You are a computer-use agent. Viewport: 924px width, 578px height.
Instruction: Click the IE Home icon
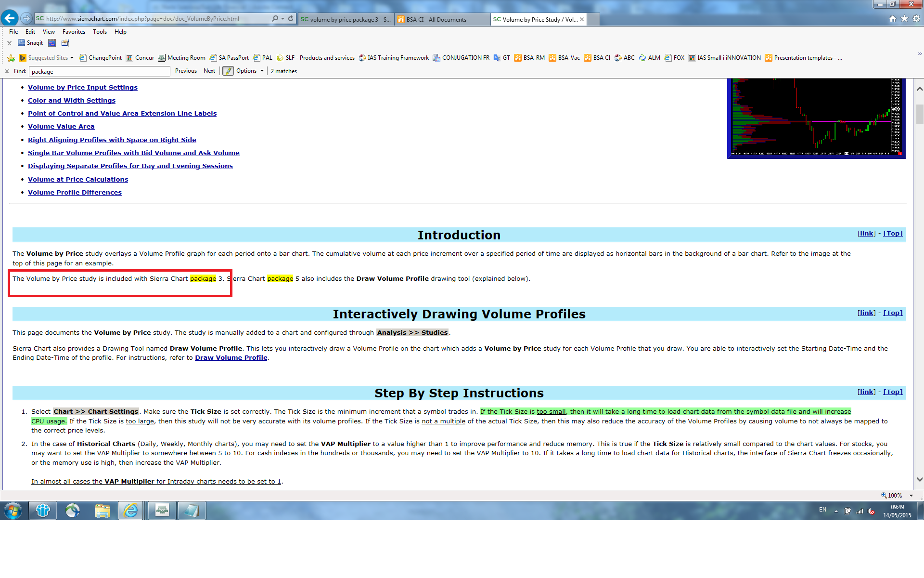point(893,19)
